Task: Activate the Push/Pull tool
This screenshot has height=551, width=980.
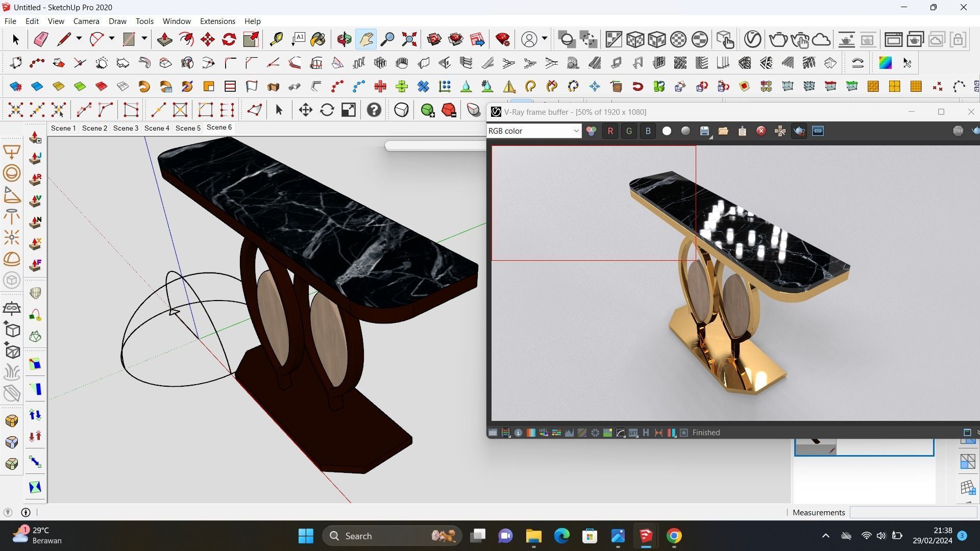Action: point(164,39)
